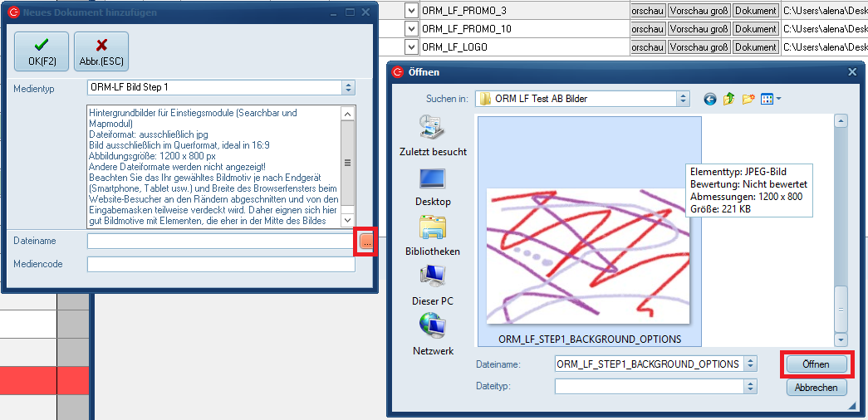Select Zuletzt besucht location
The image size is (868, 420).
(x=433, y=137)
